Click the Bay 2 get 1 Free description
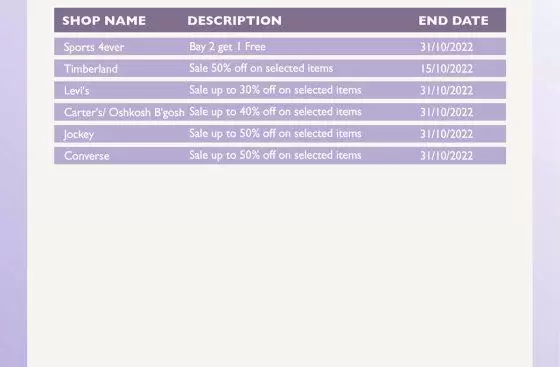This screenshot has height=367, width=560. click(227, 47)
